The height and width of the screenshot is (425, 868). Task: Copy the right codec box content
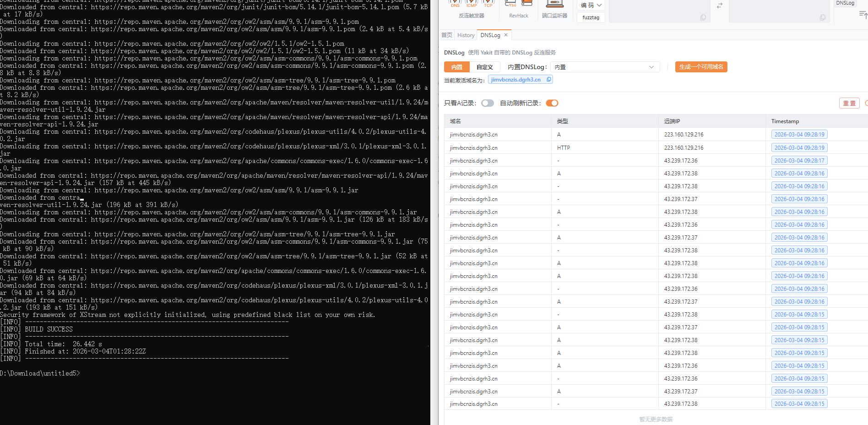tap(823, 17)
